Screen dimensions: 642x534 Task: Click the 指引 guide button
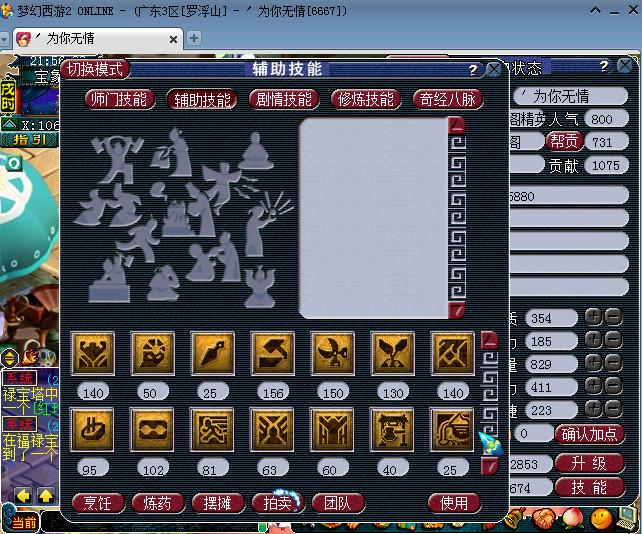point(29,140)
